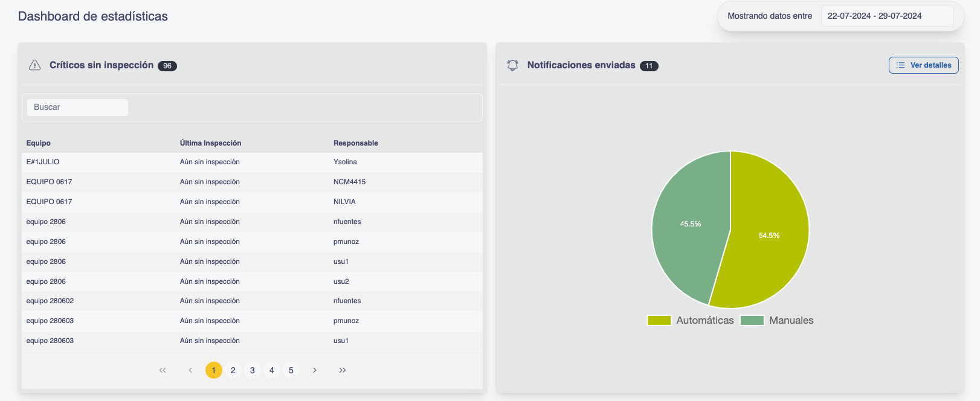
Task: Focus the Buscar search field
Action: click(77, 107)
